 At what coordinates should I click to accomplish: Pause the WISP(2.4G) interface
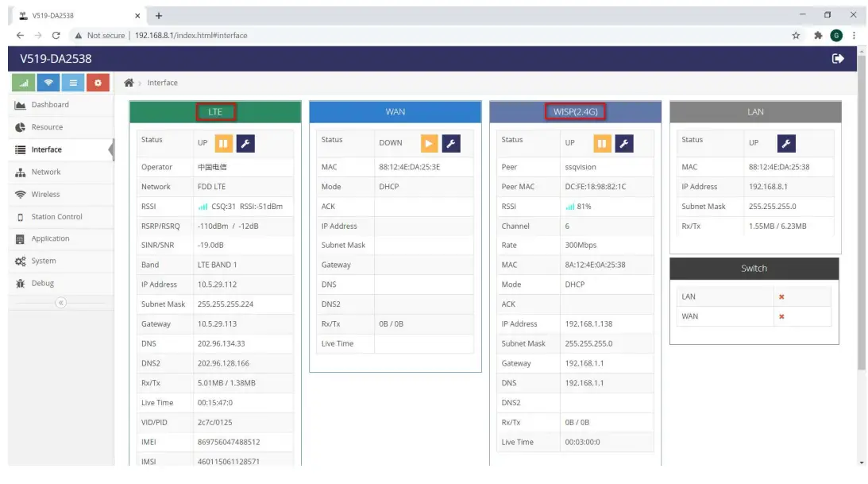(x=602, y=143)
